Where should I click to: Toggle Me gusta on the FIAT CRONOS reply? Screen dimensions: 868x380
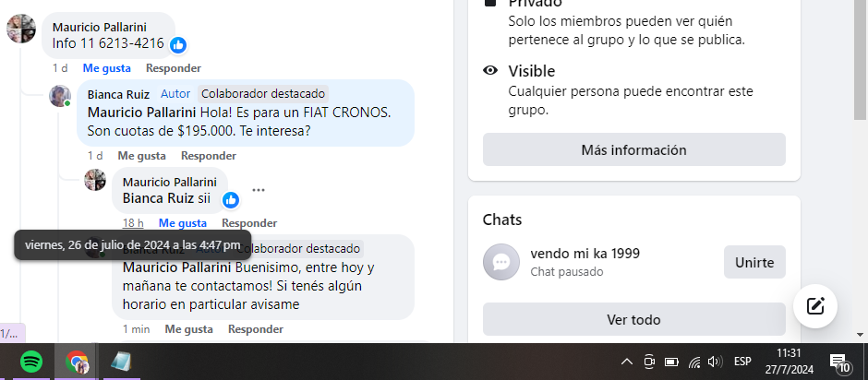click(x=141, y=156)
